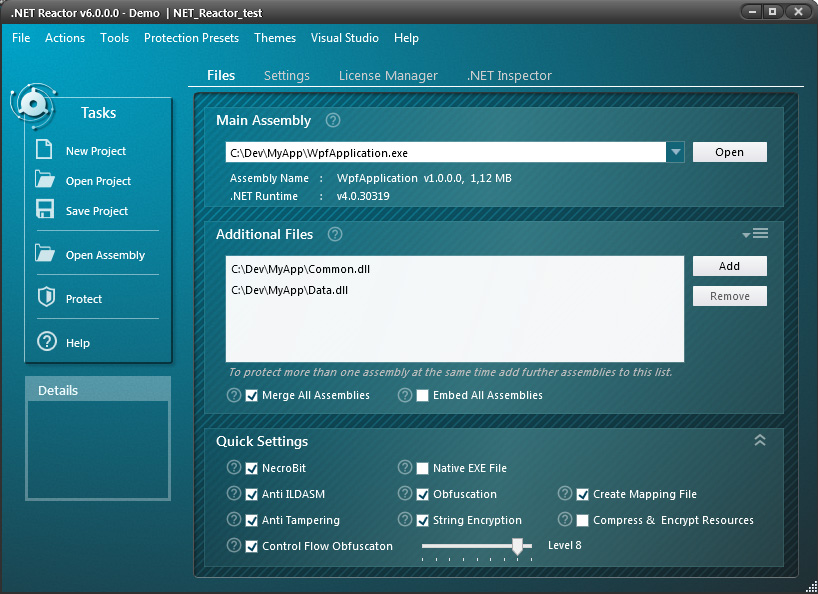The height and width of the screenshot is (594, 818).
Task: Collapse the Quick Settings section
Action: click(x=759, y=440)
